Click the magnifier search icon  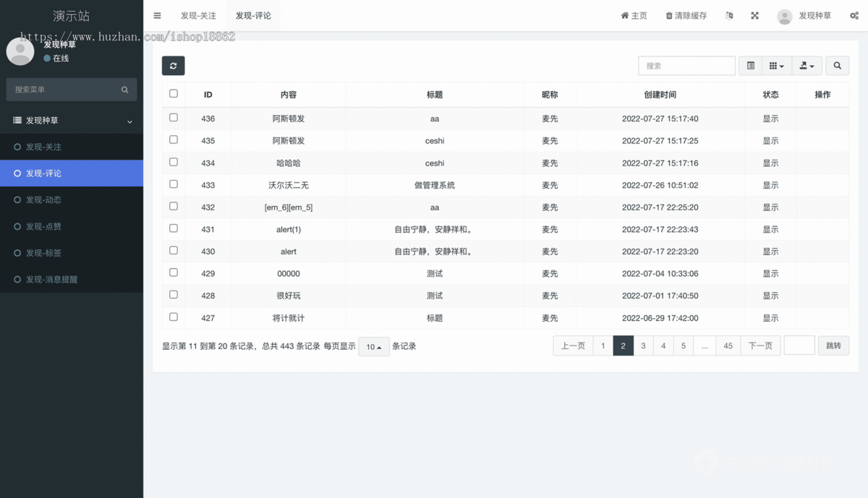click(837, 65)
